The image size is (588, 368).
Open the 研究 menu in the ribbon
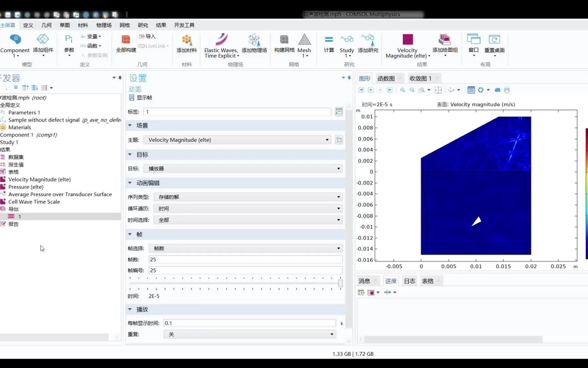pos(143,25)
